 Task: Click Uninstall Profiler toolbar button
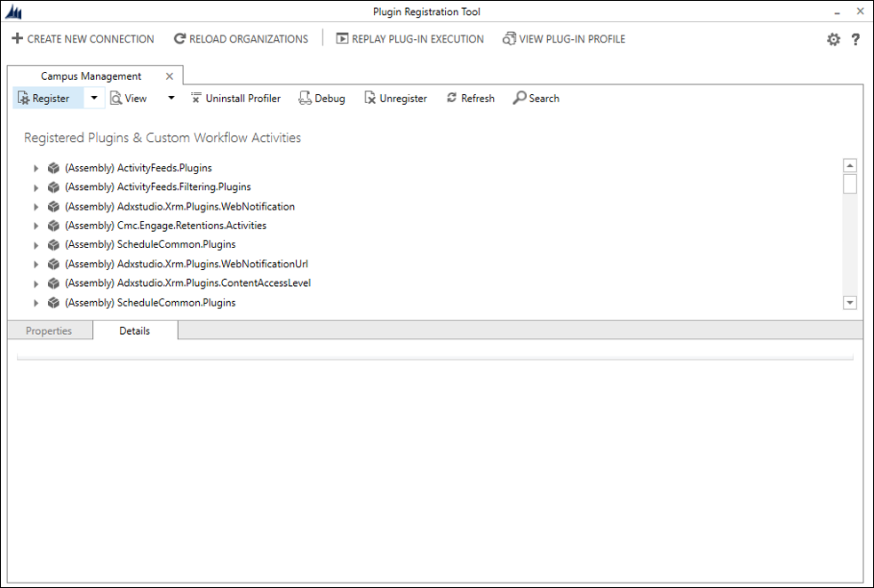pos(235,99)
